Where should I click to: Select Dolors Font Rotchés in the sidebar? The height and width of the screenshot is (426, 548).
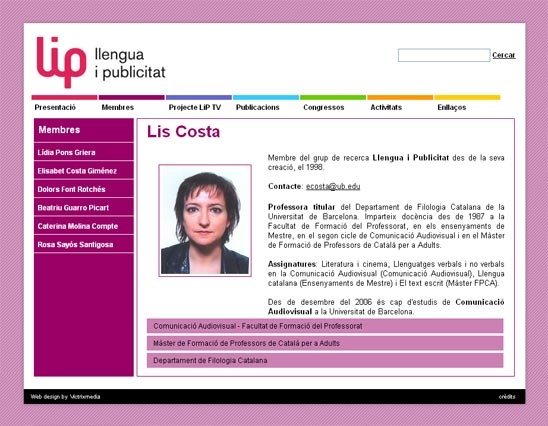tap(84, 189)
